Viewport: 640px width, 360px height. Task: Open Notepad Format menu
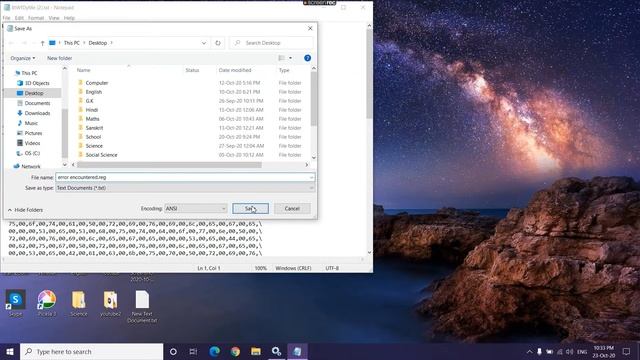[36, 18]
